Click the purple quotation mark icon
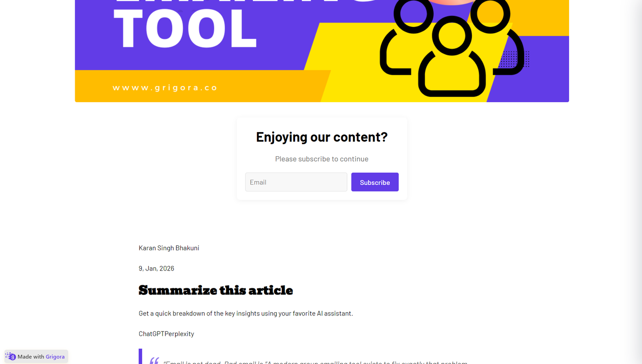The width and height of the screenshot is (642, 364). 154,360
